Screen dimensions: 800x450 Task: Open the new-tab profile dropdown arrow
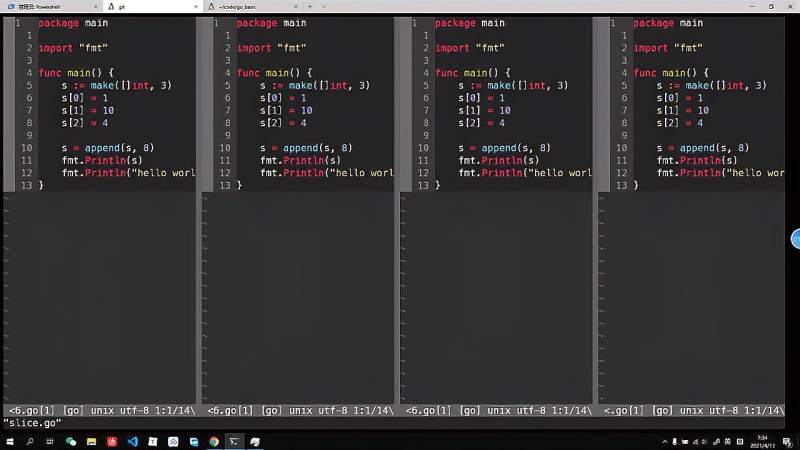tap(323, 7)
